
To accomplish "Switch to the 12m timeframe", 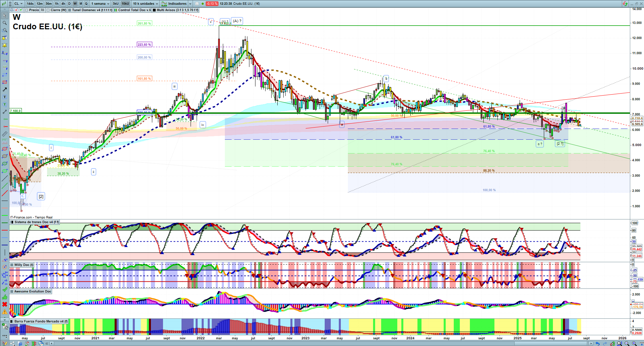I will pos(40,4).
